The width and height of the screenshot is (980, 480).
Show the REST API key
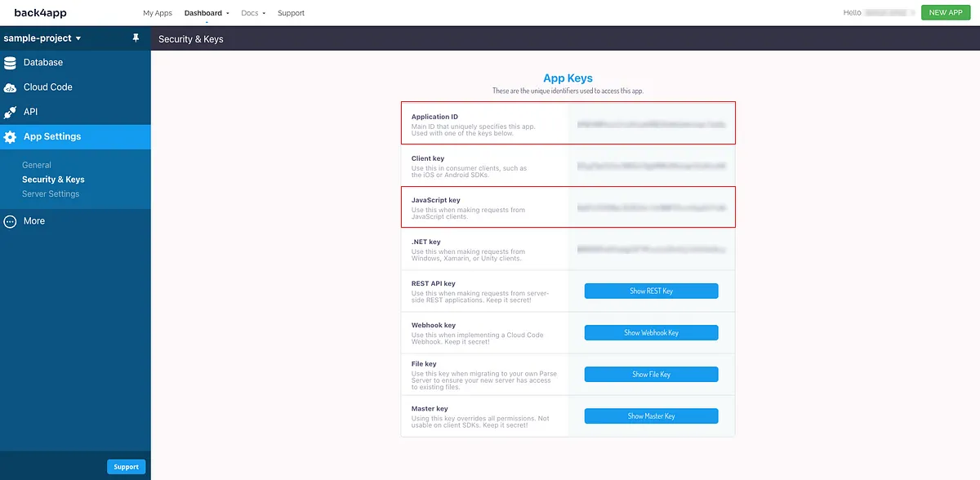651,291
